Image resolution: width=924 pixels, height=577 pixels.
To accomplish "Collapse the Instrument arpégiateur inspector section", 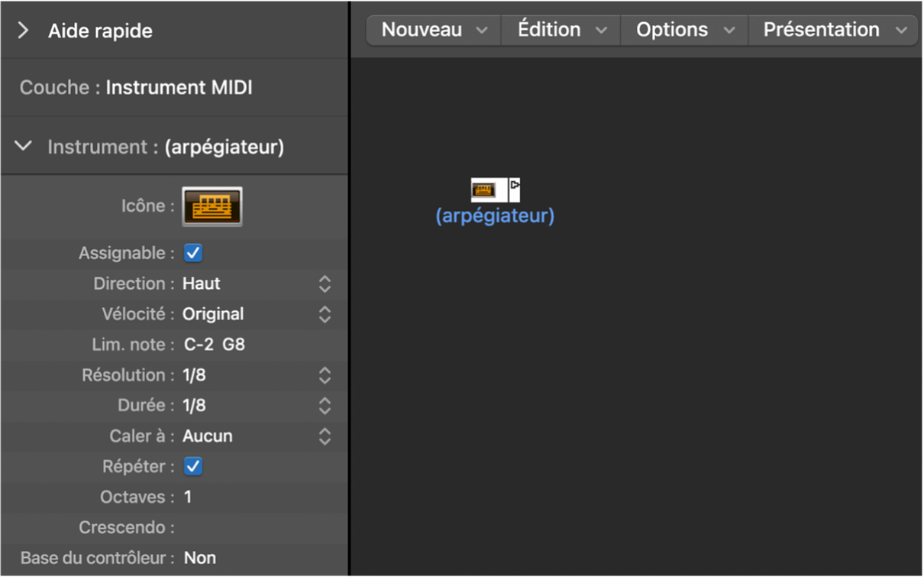I will tap(24, 146).
